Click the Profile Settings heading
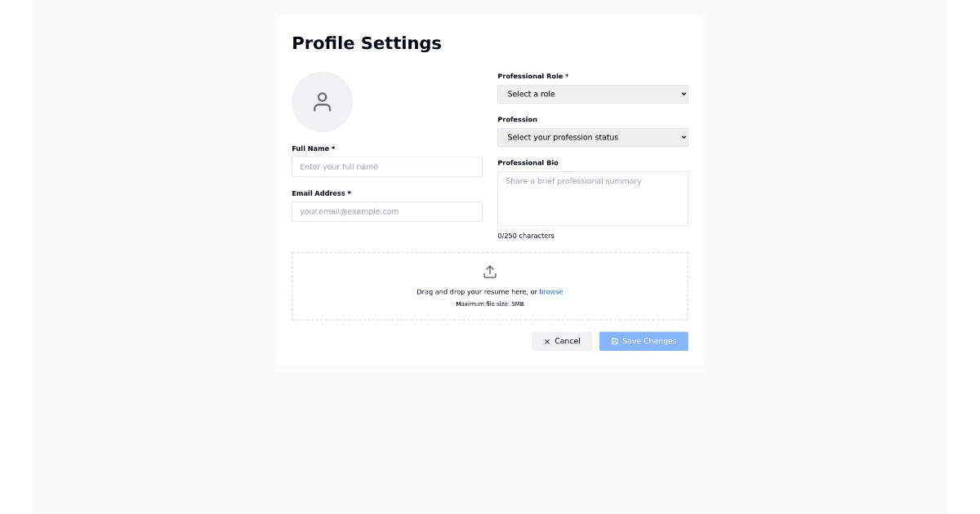Screen dimensions: 980x514 [x=367, y=42]
